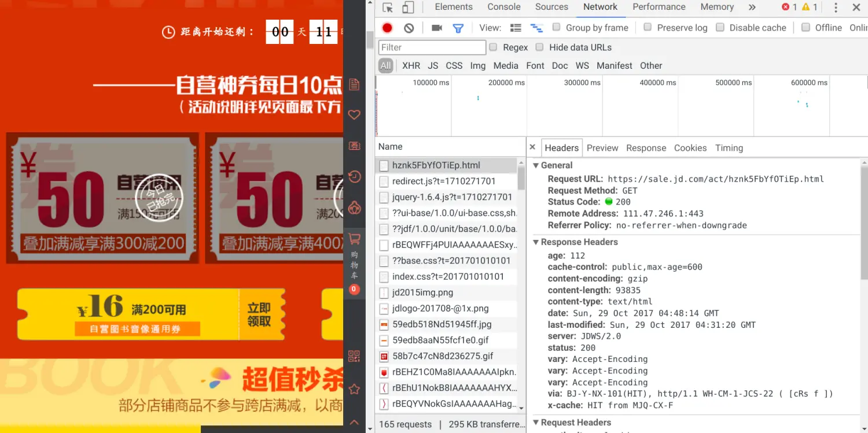This screenshot has height=433, width=868.
Task: Enable the Regex filter checkbox
Action: 493,47
